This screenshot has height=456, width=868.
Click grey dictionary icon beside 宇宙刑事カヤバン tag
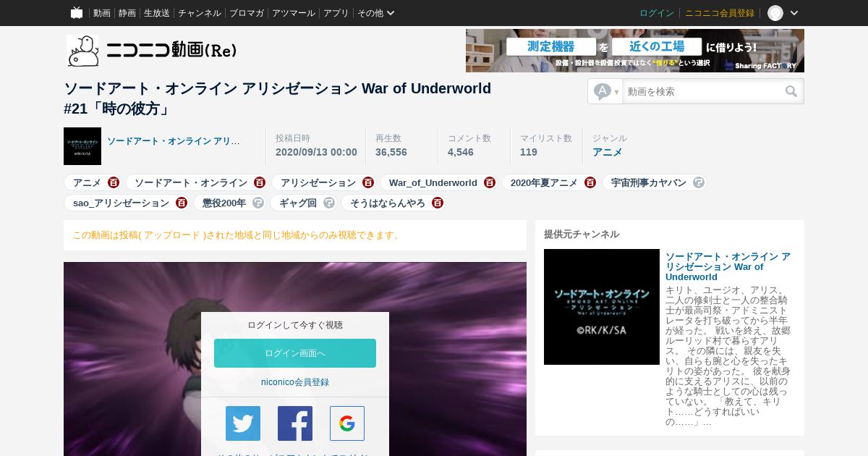coord(699,182)
